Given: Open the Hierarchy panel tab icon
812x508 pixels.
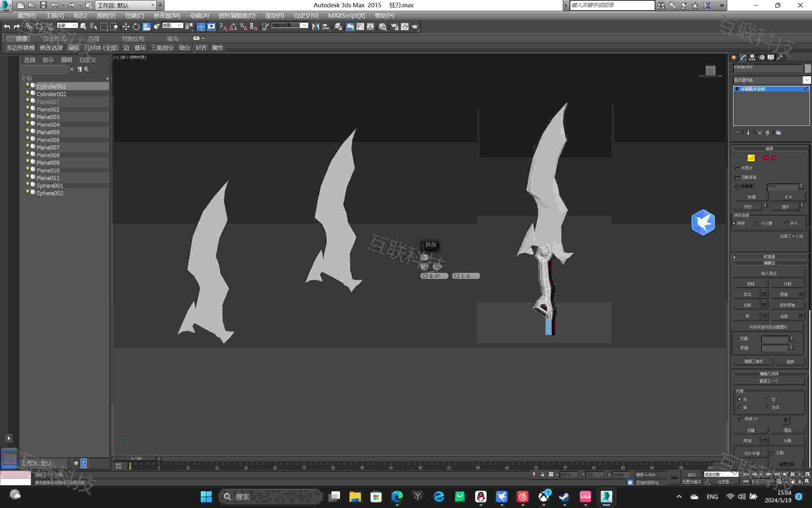Looking at the screenshot, I should pyautogui.click(x=752, y=57).
